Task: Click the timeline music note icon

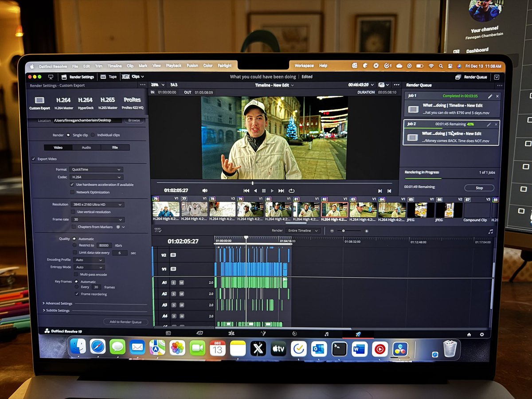Action: (490, 231)
